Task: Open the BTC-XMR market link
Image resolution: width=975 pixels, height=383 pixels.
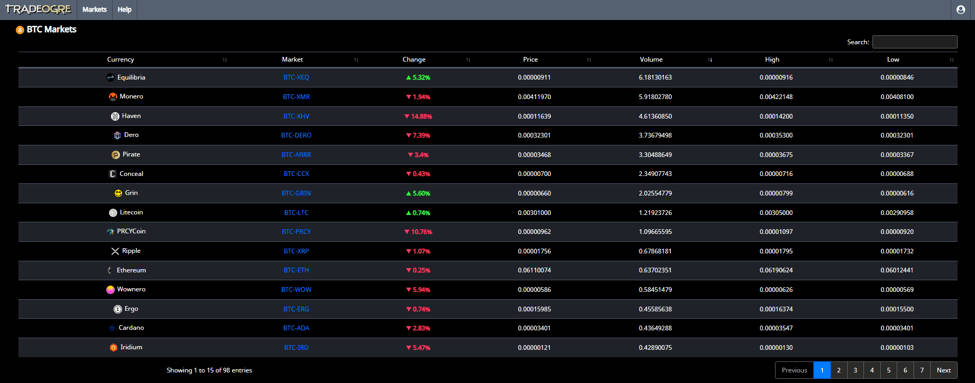Action: [296, 97]
